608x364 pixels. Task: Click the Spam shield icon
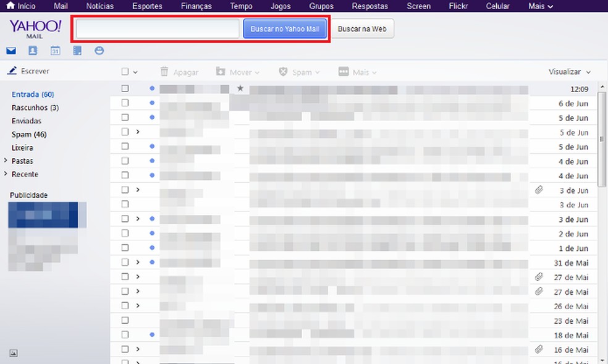tap(284, 71)
